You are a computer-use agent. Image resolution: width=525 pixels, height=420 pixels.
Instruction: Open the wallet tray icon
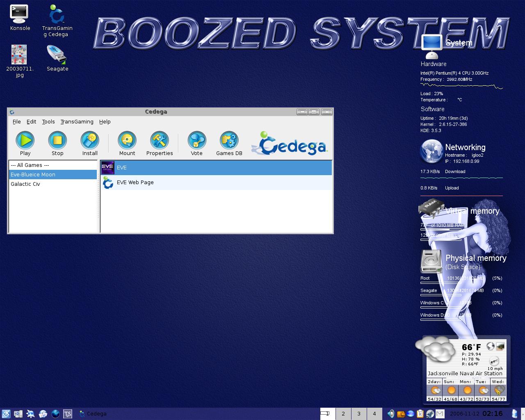[x=401, y=414]
